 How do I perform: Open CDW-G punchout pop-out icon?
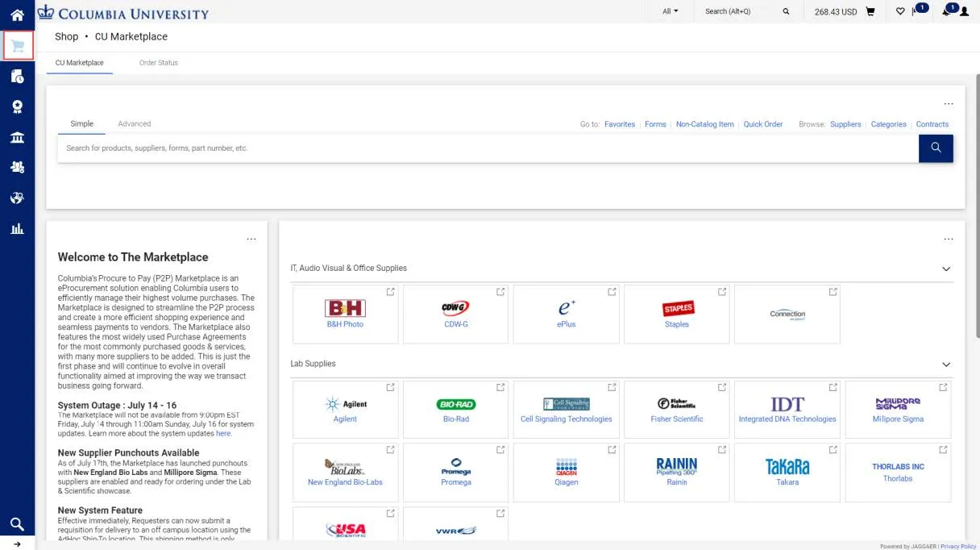click(500, 292)
